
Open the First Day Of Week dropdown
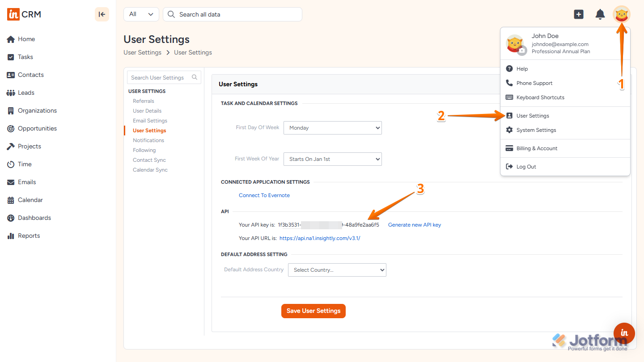[332, 127]
